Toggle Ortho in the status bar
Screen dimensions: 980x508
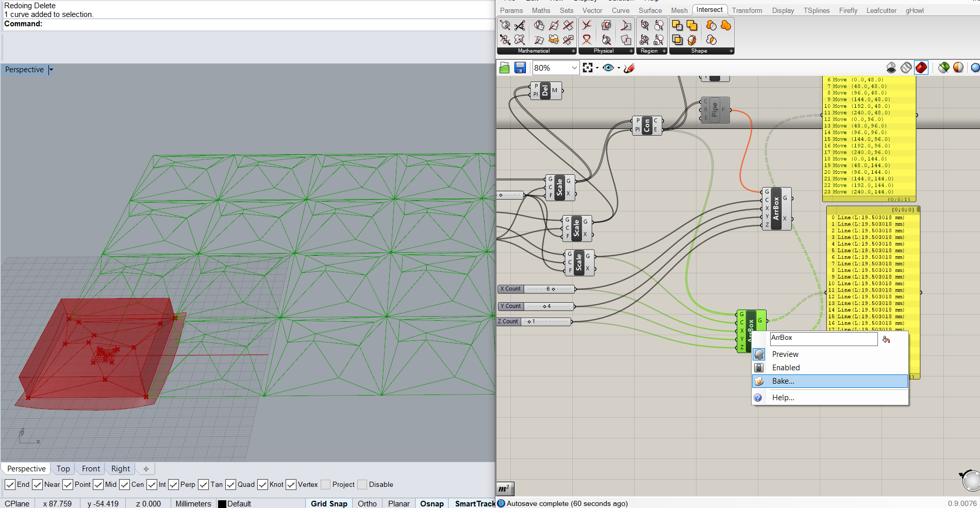(367, 504)
